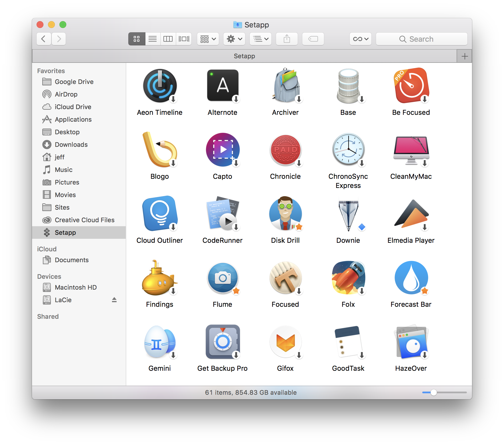Select the Disk Drill app icon
Screen dimensions: 504x445
285,214
